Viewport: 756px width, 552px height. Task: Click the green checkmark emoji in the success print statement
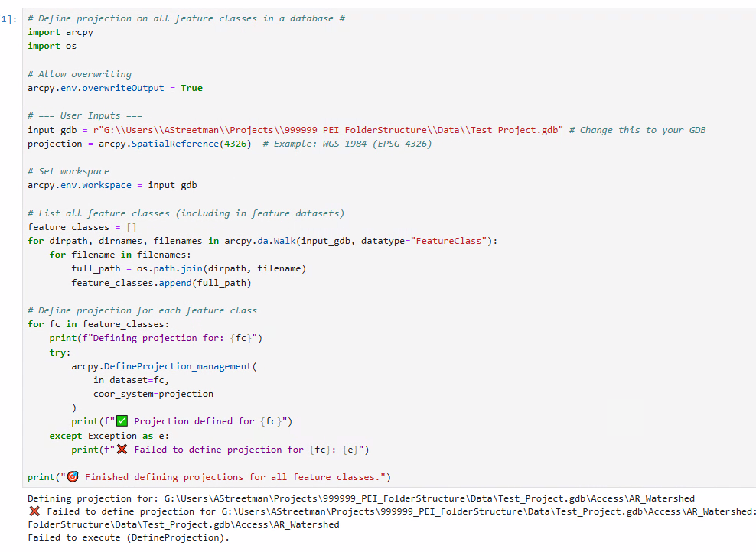(x=122, y=421)
